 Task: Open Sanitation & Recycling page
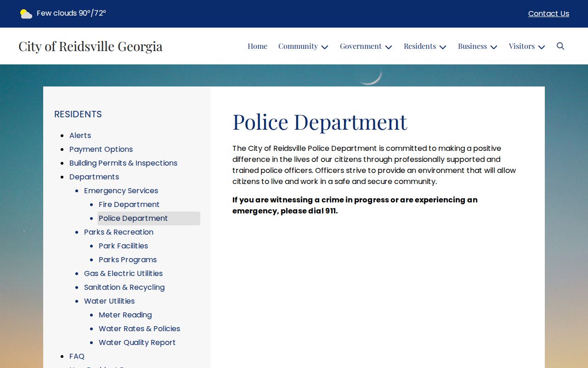coord(124,287)
